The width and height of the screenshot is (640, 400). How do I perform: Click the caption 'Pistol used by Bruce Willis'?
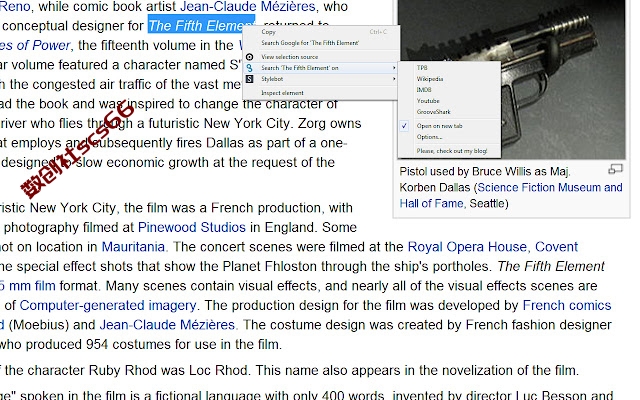coord(472,171)
